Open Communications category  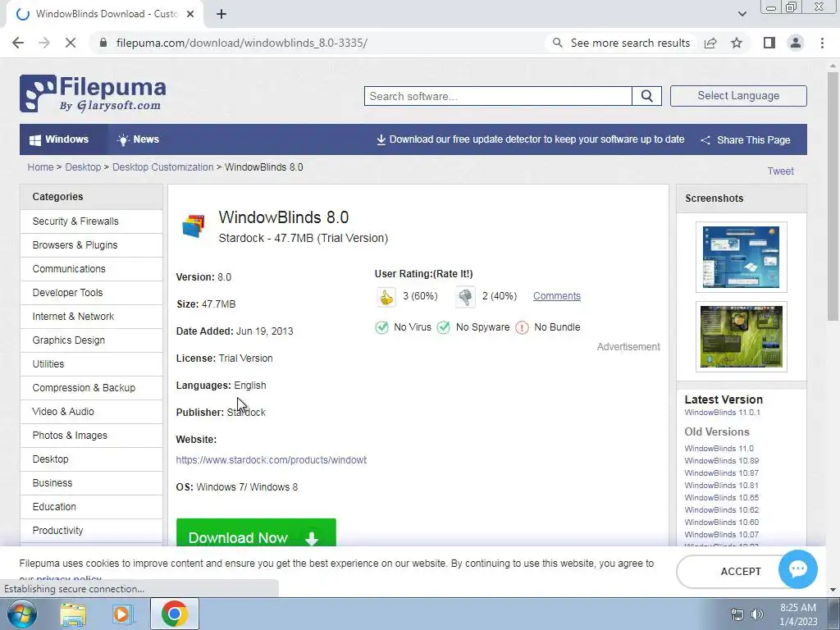[x=92, y=269]
